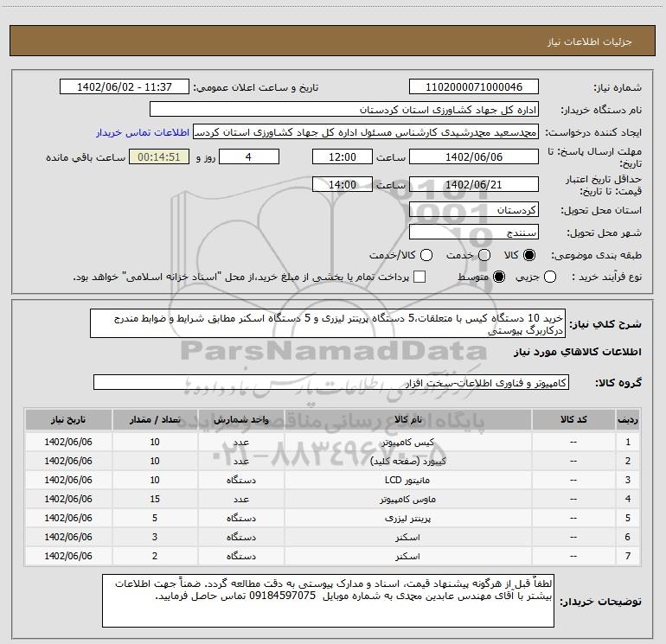
Task: Select the جزیی purchase type radio
Action: tap(549, 277)
